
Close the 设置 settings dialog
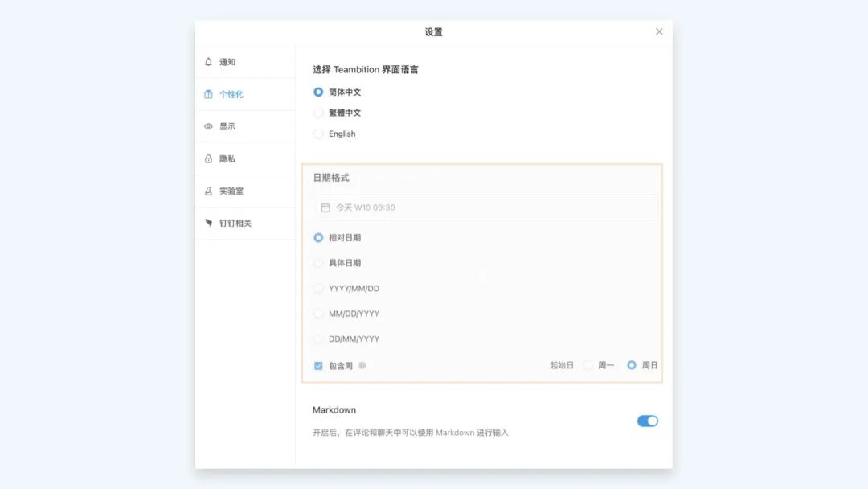point(659,31)
